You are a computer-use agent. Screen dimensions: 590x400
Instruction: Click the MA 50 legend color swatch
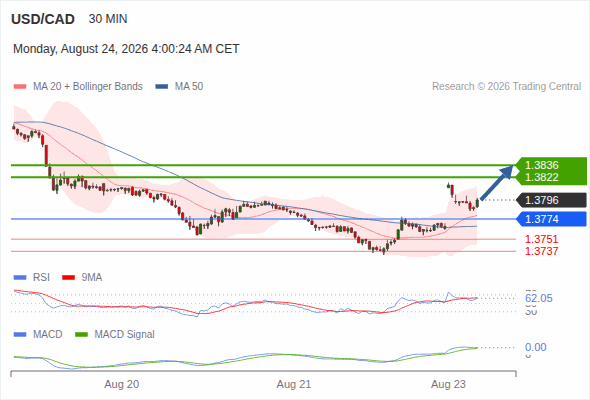162,87
